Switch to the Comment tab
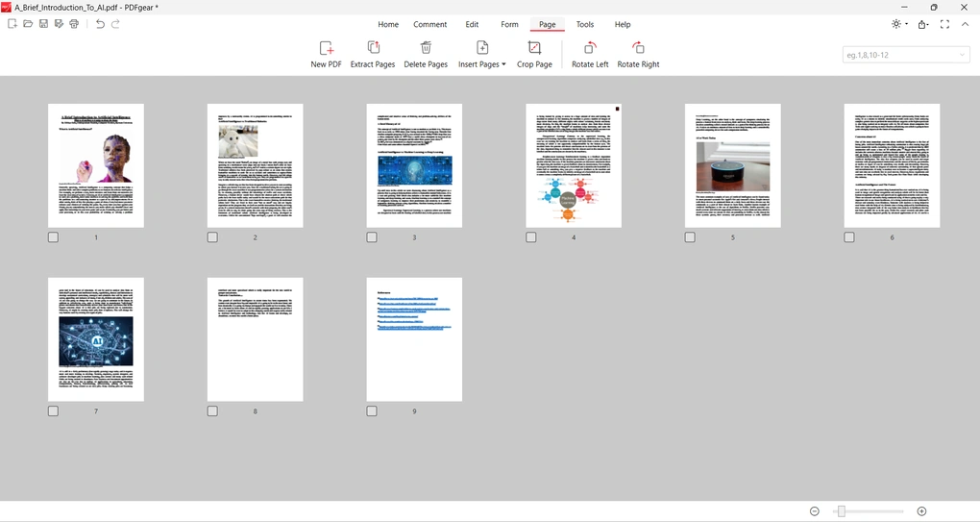Screen dimensions: 980x522 [x=429, y=24]
